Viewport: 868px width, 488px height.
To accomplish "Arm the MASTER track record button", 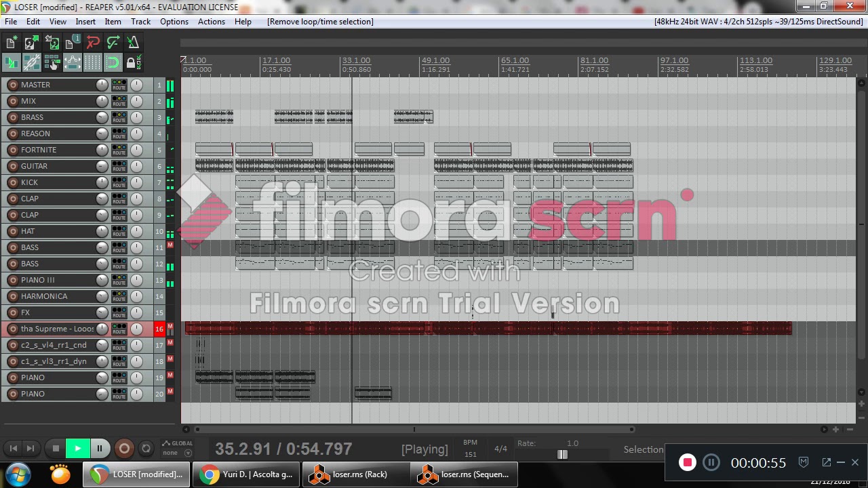I will [12, 85].
